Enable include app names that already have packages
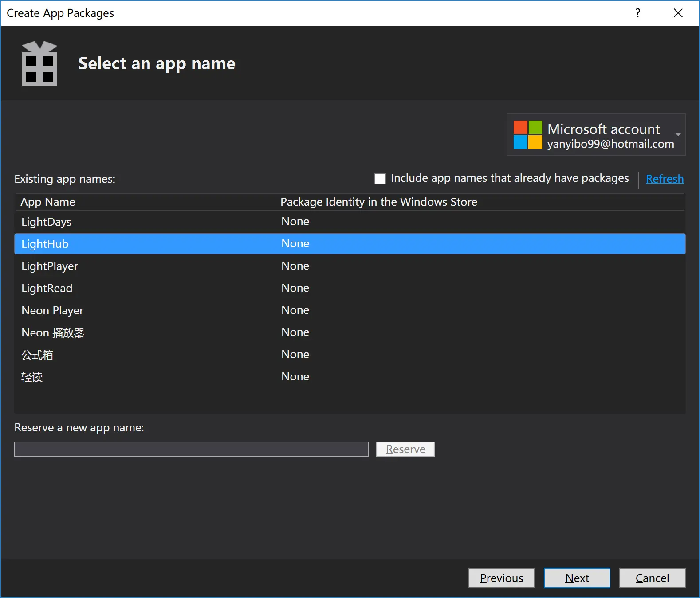This screenshot has height=598, width=700. pos(380,179)
